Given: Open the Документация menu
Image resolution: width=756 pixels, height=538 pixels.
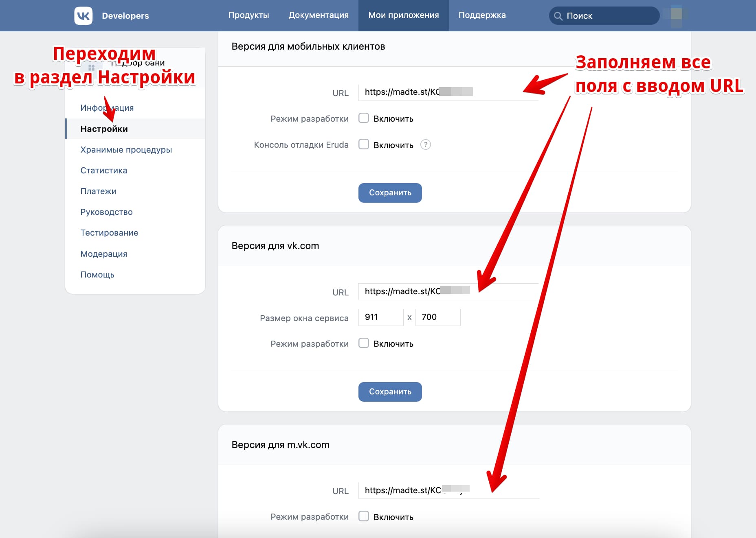Looking at the screenshot, I should (319, 15).
